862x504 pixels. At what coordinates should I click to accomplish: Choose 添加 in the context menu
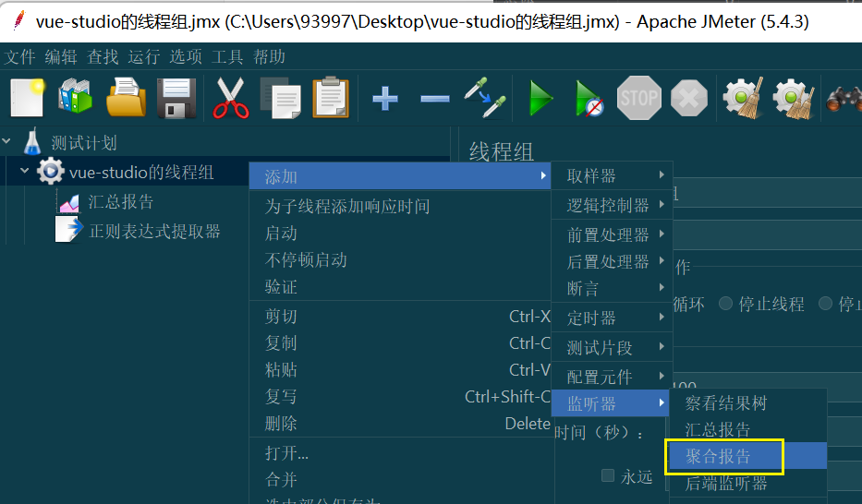[400, 176]
